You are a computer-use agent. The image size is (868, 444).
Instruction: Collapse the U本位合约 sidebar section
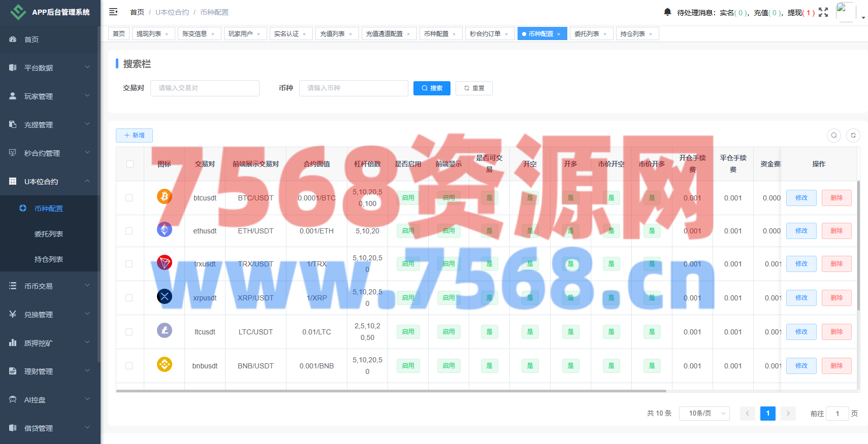(50, 182)
